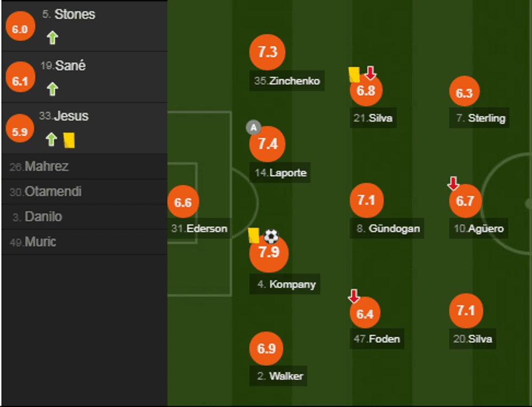Click Gündogan's 7.1 rating circle
532x407 pixels.
tap(366, 201)
